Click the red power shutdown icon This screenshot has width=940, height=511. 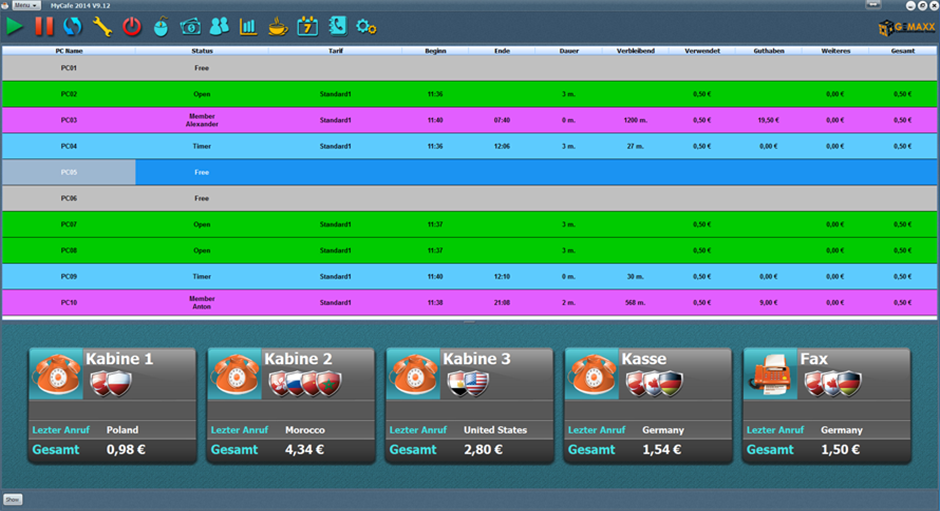[x=132, y=27]
